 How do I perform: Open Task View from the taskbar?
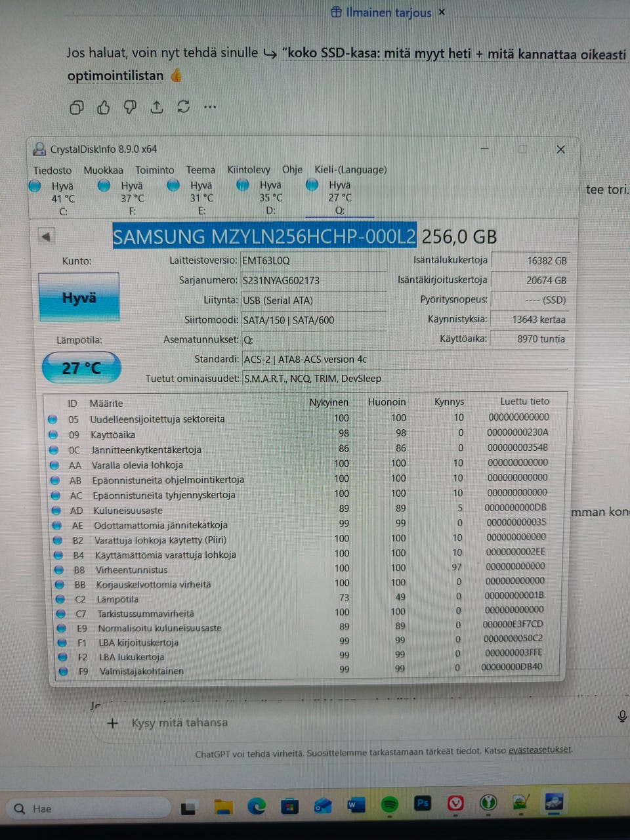tap(188, 808)
